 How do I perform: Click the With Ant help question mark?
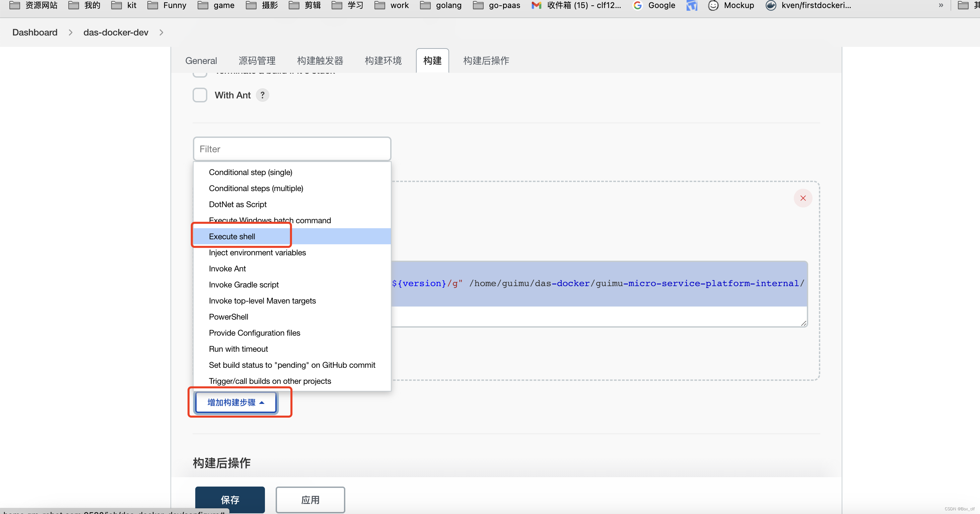(x=263, y=95)
